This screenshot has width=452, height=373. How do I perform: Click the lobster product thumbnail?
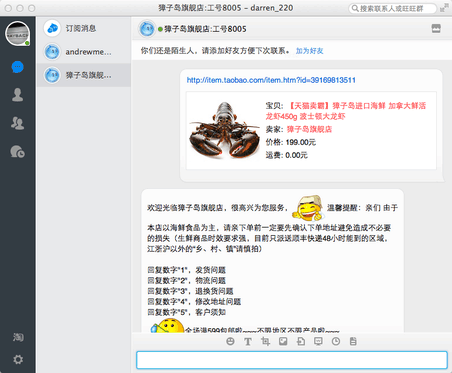click(224, 130)
